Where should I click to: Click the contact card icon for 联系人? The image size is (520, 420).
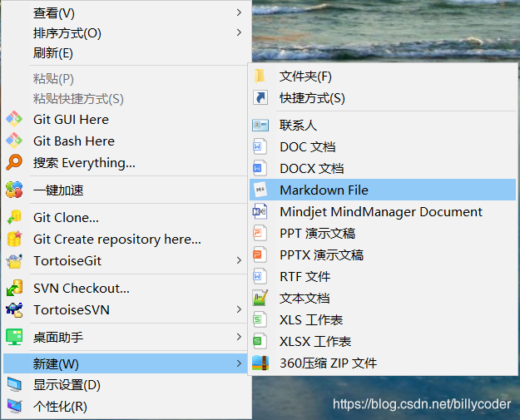click(260, 126)
